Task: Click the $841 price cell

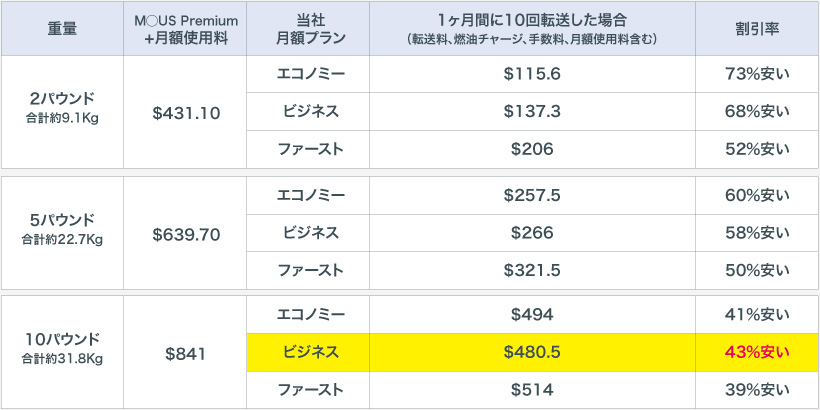Action: (x=185, y=352)
